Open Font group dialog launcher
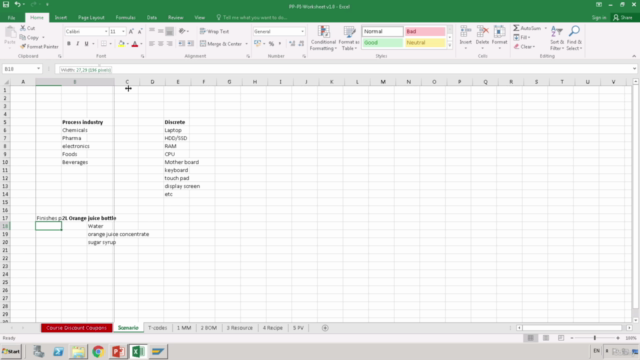Image resolution: width=640 pixels, height=360 pixels. tap(142, 56)
